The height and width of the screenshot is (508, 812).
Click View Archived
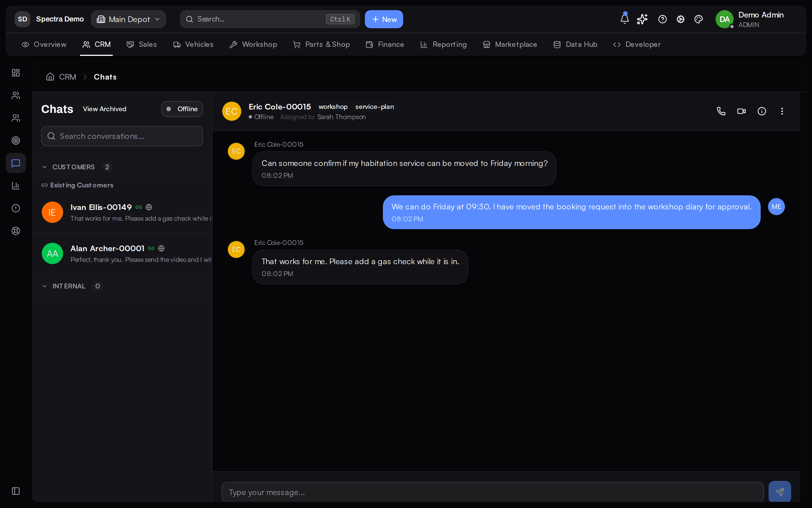coord(104,109)
